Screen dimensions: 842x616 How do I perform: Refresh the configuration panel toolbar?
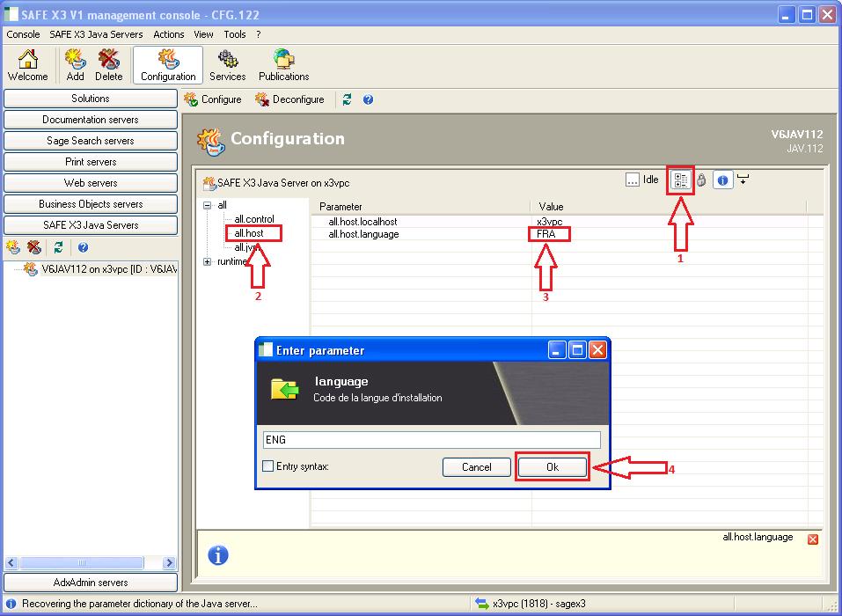347,99
